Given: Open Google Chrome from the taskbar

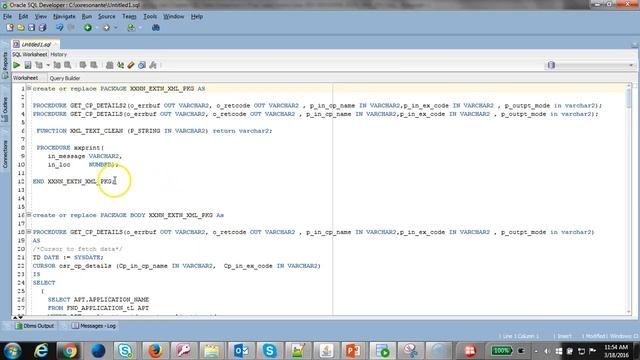Looking at the screenshot, I should click(x=69, y=351).
